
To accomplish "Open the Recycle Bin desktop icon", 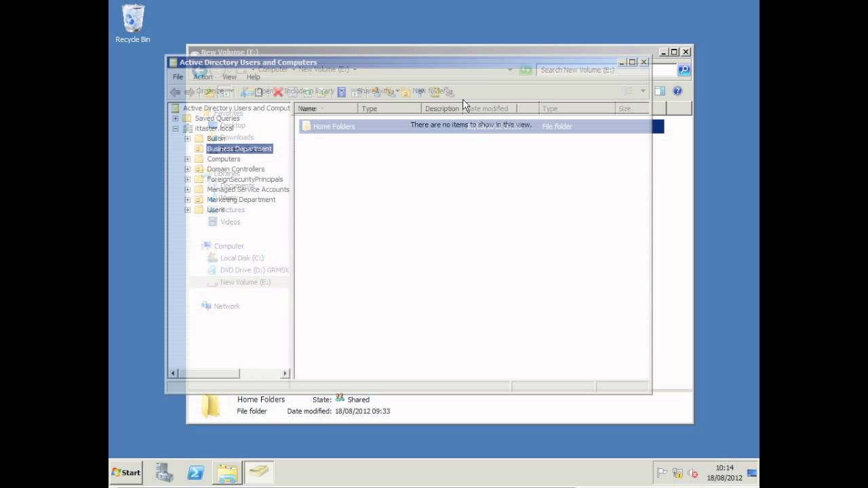I will (133, 24).
